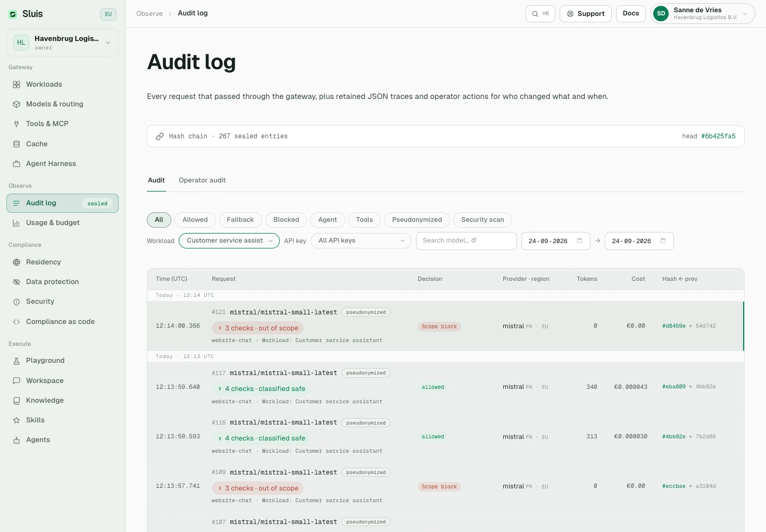
Task: Click the HL organization avatar in the sidebar
Action: click(21, 43)
